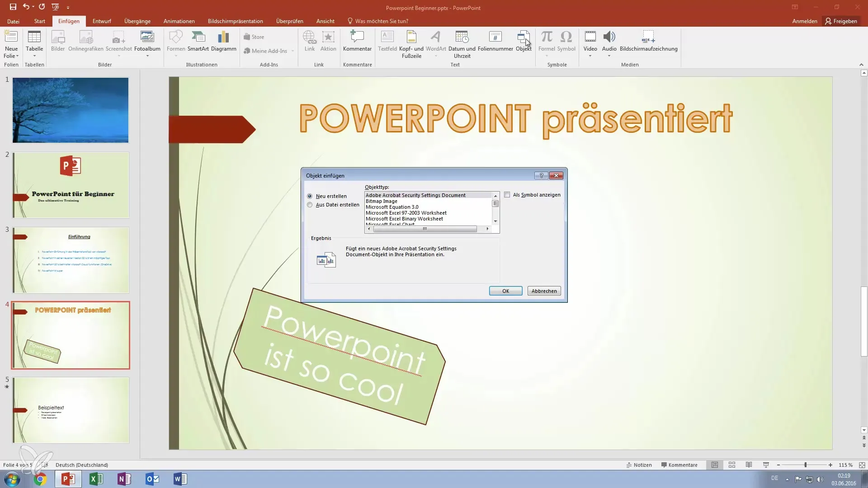Open the Bildschirmpräsentation tab
The image size is (868, 488).
pyautogui.click(x=235, y=21)
